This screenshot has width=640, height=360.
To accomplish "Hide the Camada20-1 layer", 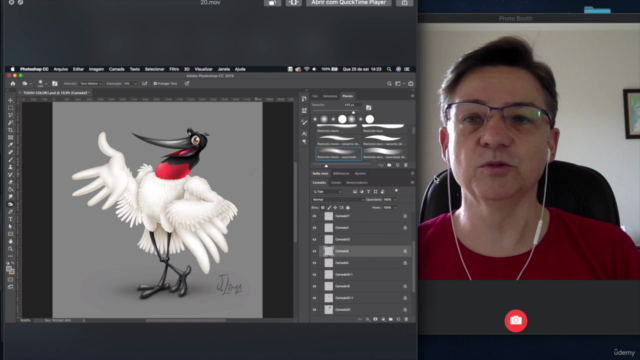I will [x=314, y=298].
